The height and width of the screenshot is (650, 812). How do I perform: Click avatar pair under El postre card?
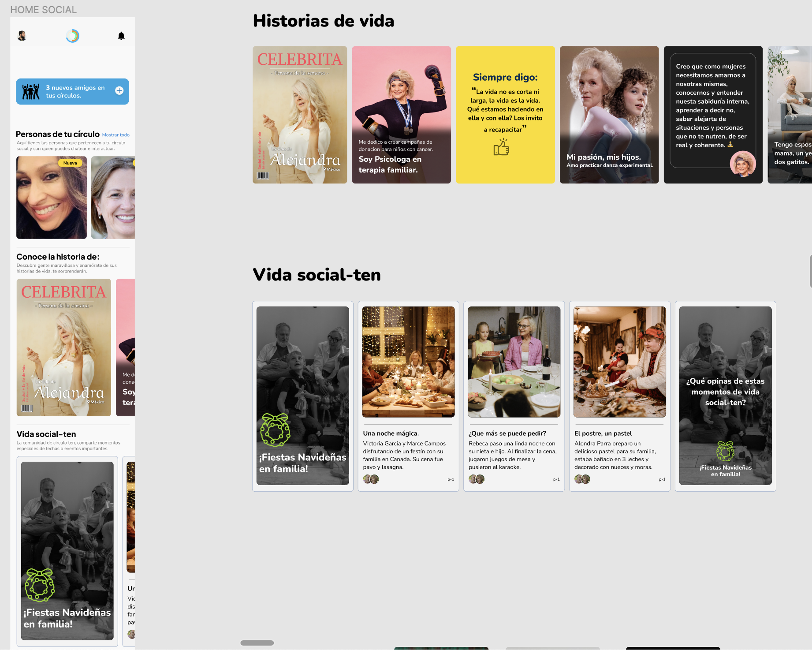(582, 479)
